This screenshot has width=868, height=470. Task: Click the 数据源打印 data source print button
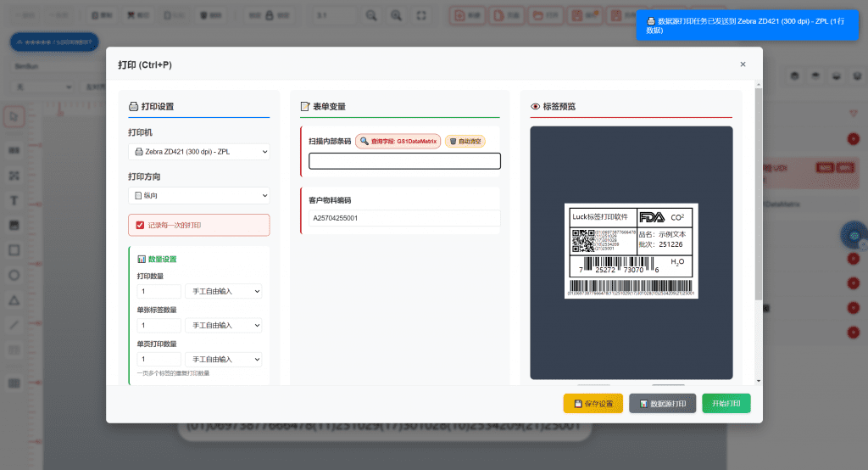click(663, 403)
